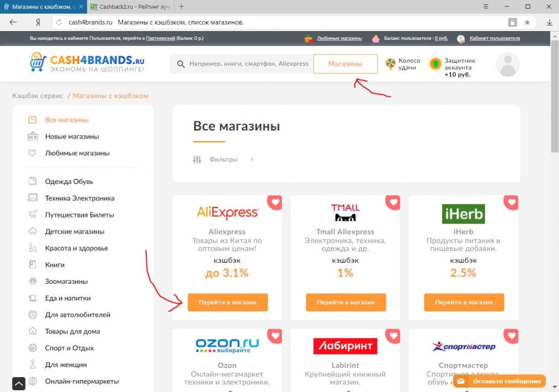Click the Защитник аккаунта shield icon

click(435, 64)
